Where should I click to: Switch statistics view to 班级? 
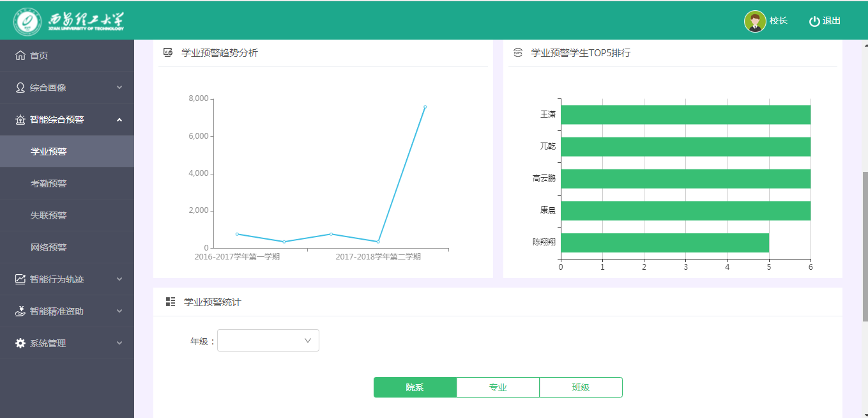(581, 387)
